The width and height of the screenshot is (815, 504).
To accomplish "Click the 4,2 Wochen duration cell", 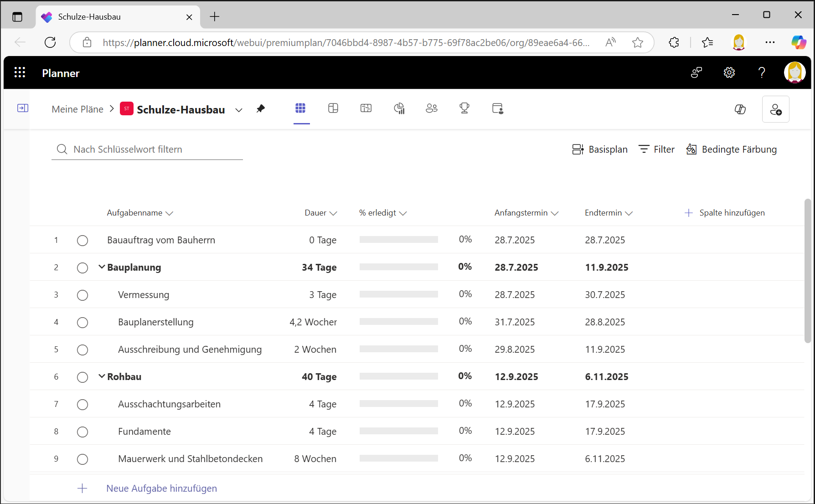I will [x=313, y=322].
